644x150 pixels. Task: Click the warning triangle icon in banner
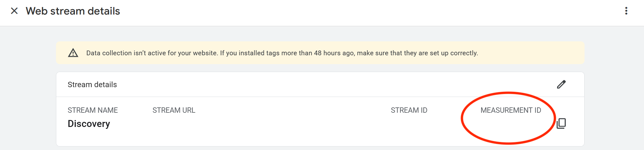(x=73, y=53)
